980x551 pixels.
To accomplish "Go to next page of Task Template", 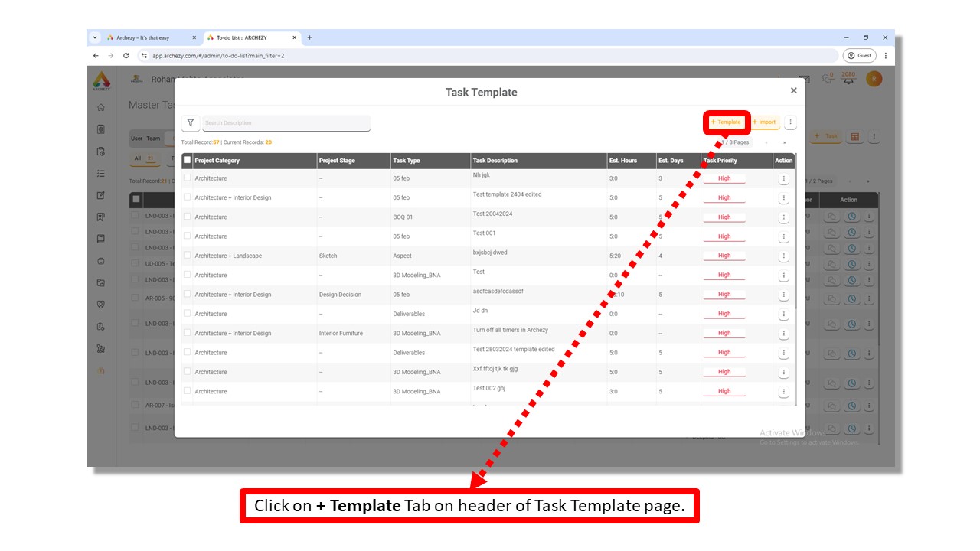I will tap(784, 142).
